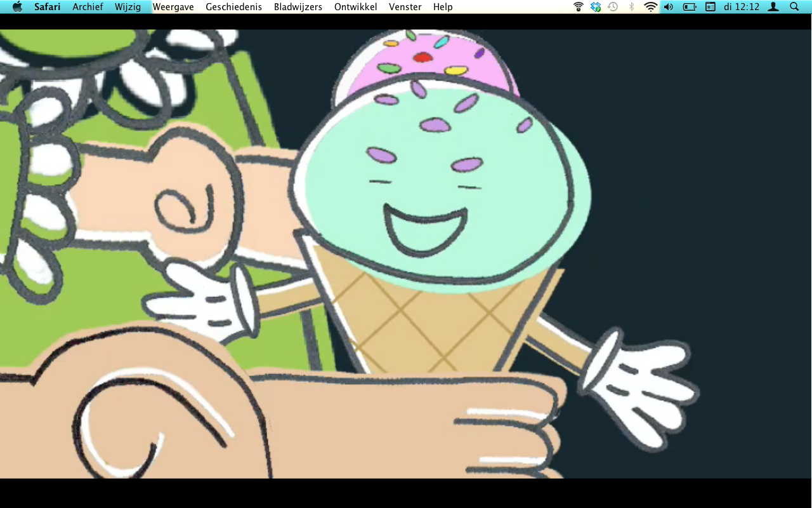This screenshot has height=508, width=812.
Task: Open the Wi-Fi fan-shaped status icon
Action: tap(650, 7)
